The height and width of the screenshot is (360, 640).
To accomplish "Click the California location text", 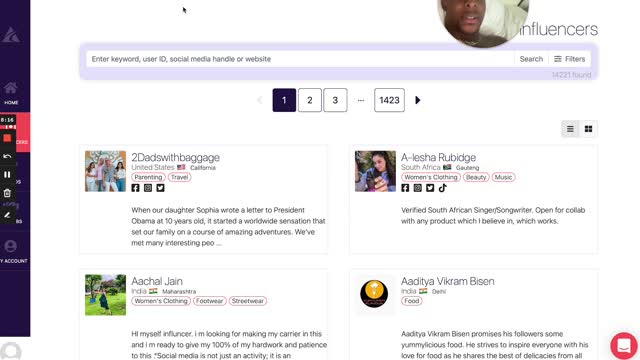I will point(203,168).
